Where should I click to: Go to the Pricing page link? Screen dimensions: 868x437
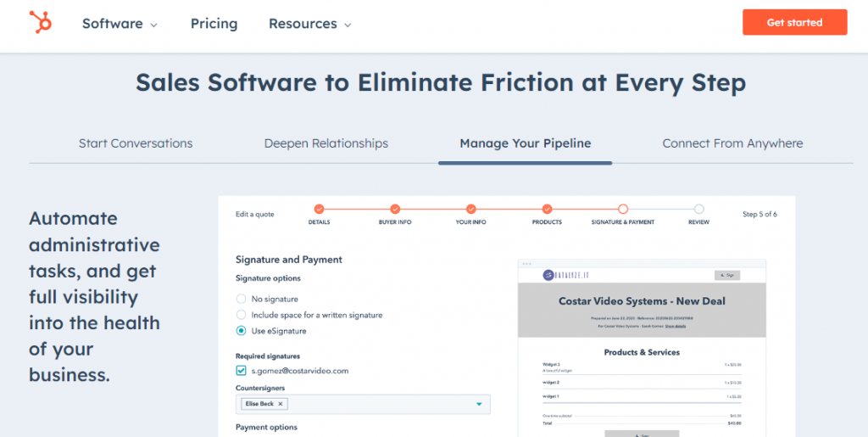tap(214, 24)
